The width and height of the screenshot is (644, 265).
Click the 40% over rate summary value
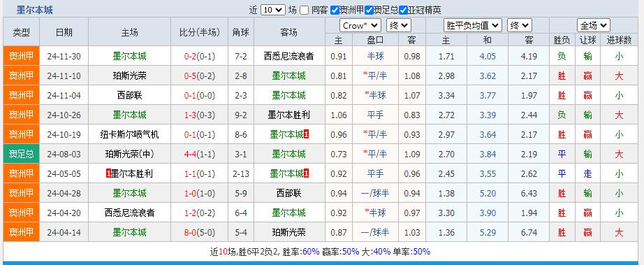tap(382, 252)
